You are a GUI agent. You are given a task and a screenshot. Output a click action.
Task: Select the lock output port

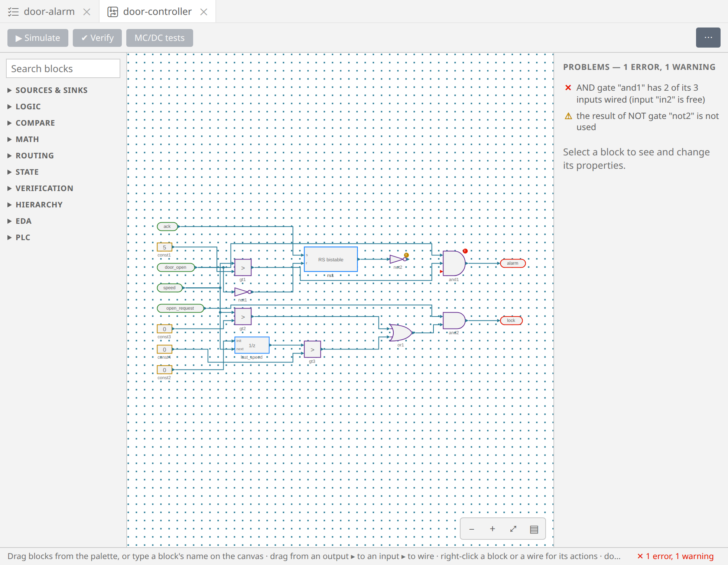[x=511, y=320]
